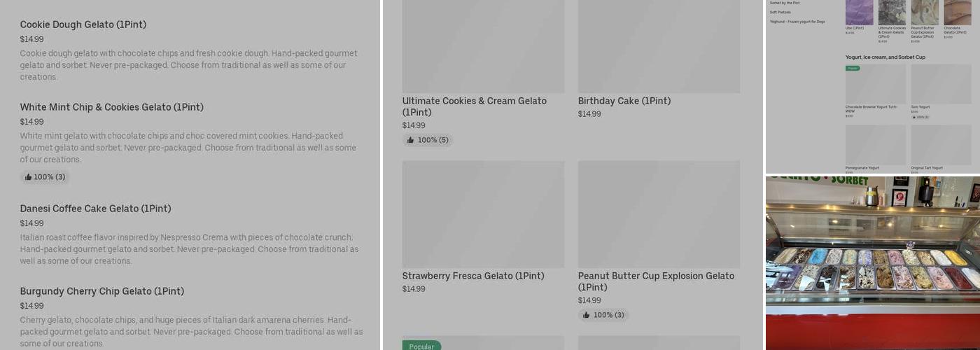Viewport: 980px width, 350px height.
Task: Select Danesi Coffee Cake Gelato (1Pint)
Action: 95,209
